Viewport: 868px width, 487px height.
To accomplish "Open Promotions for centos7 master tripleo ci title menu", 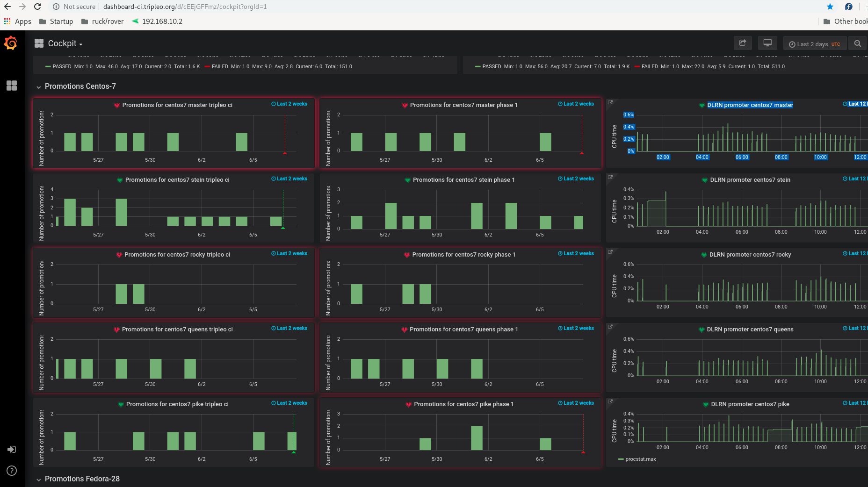I will [x=177, y=105].
